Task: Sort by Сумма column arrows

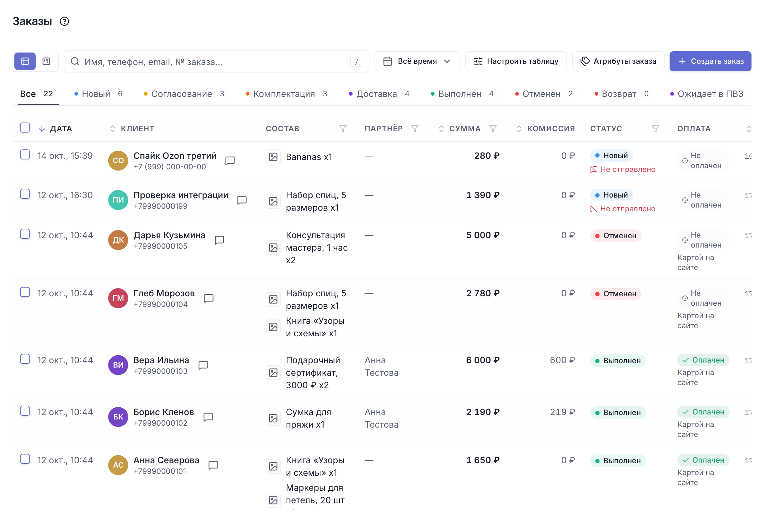Action: pos(441,129)
